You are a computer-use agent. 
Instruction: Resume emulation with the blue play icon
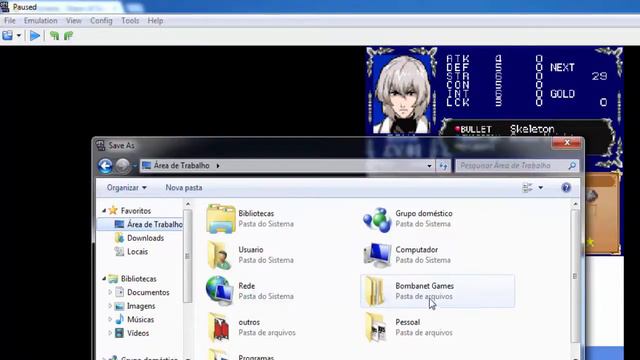click(35, 36)
